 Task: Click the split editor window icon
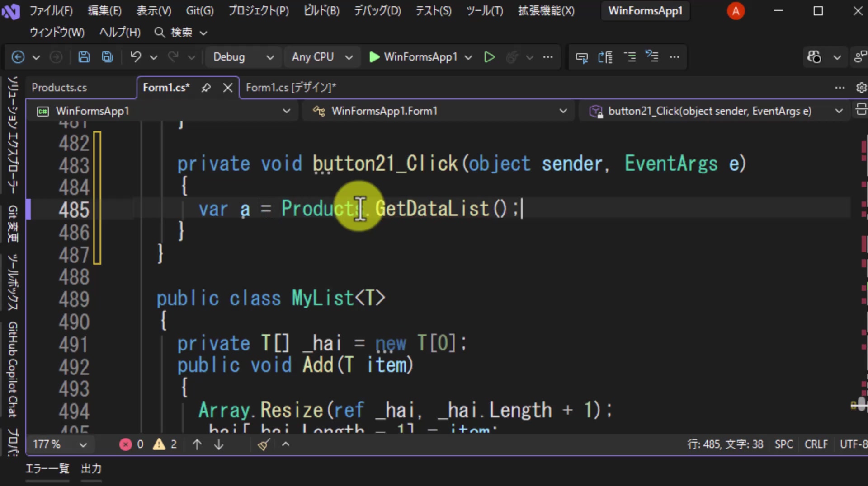click(x=861, y=110)
